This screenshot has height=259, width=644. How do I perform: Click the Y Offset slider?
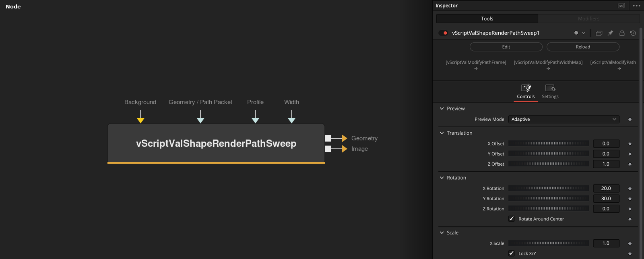548,154
